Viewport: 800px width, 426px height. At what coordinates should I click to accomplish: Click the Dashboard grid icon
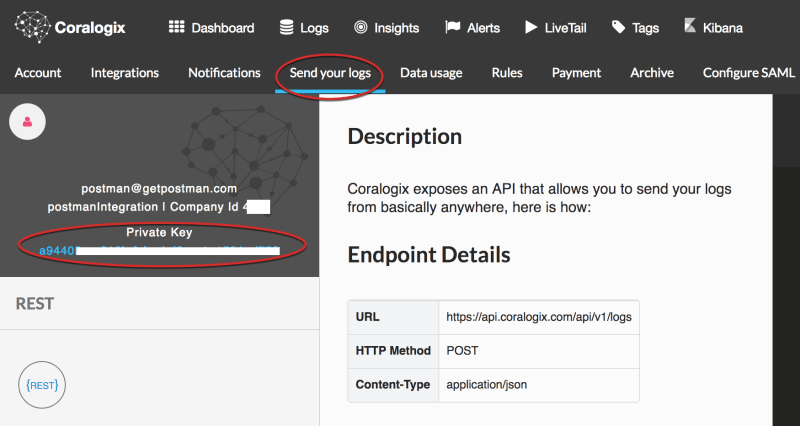click(177, 27)
